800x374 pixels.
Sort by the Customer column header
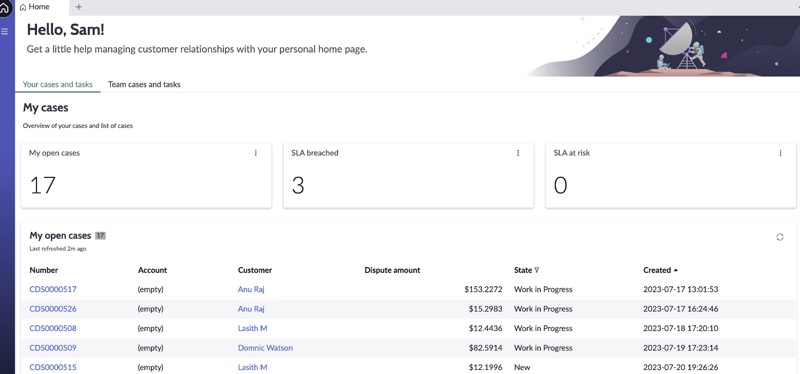pyautogui.click(x=255, y=270)
